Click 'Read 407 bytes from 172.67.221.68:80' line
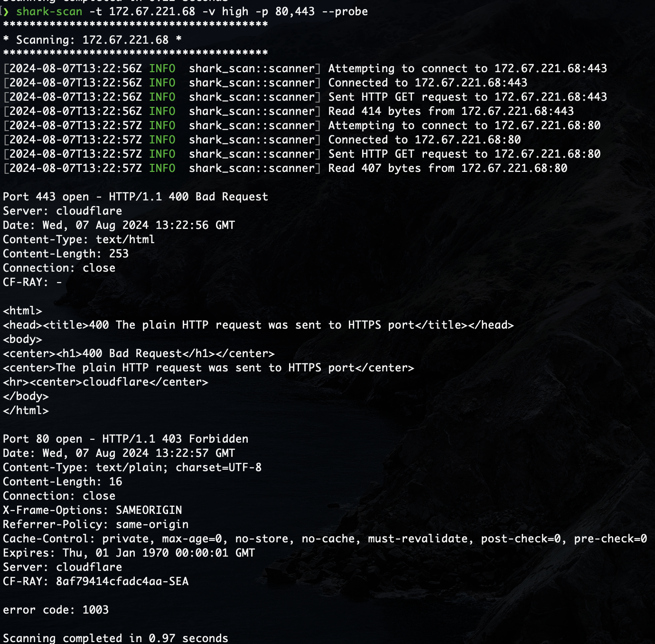The image size is (655, 644). pos(448,168)
